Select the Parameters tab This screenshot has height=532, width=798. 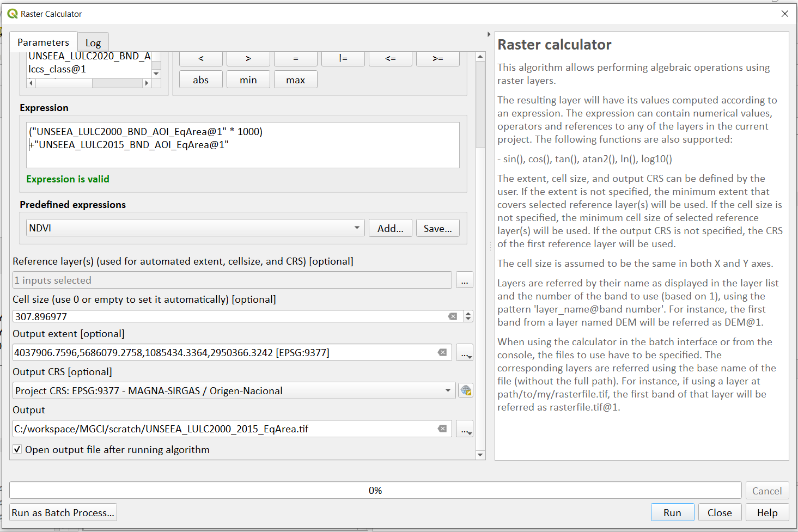[44, 42]
